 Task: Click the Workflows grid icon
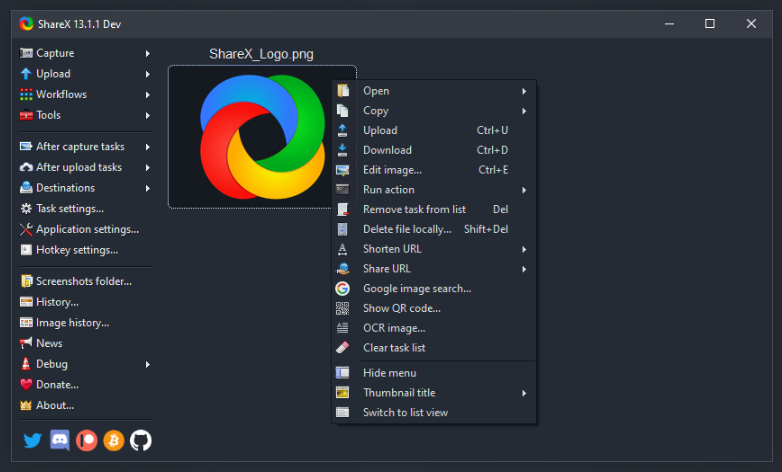(x=26, y=94)
